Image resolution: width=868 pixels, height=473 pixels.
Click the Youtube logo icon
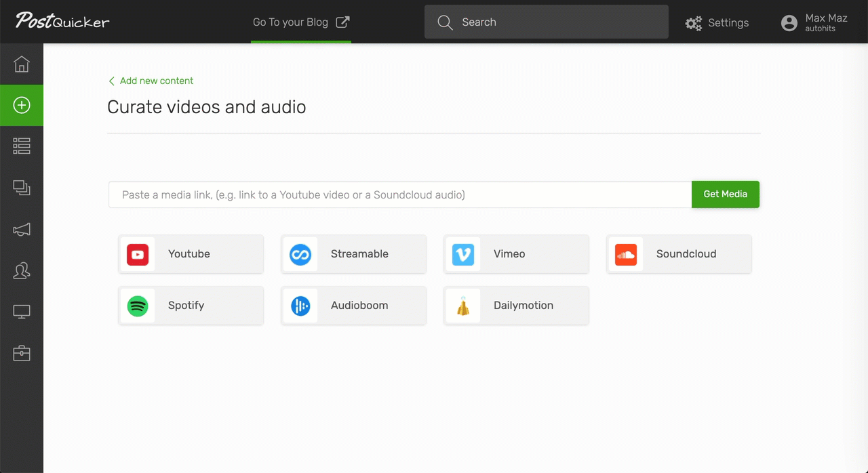[x=138, y=254]
